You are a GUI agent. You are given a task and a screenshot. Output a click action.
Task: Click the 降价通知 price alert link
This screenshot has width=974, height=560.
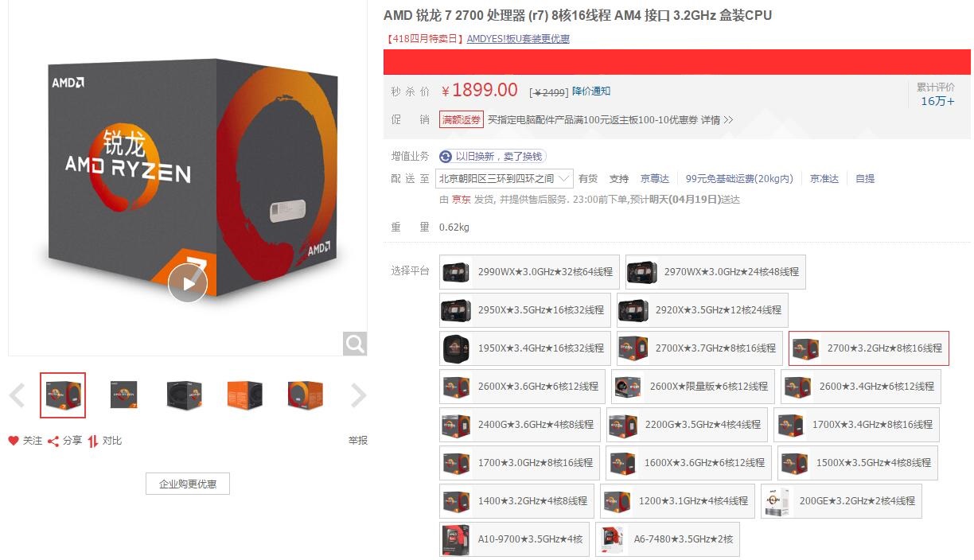[591, 91]
